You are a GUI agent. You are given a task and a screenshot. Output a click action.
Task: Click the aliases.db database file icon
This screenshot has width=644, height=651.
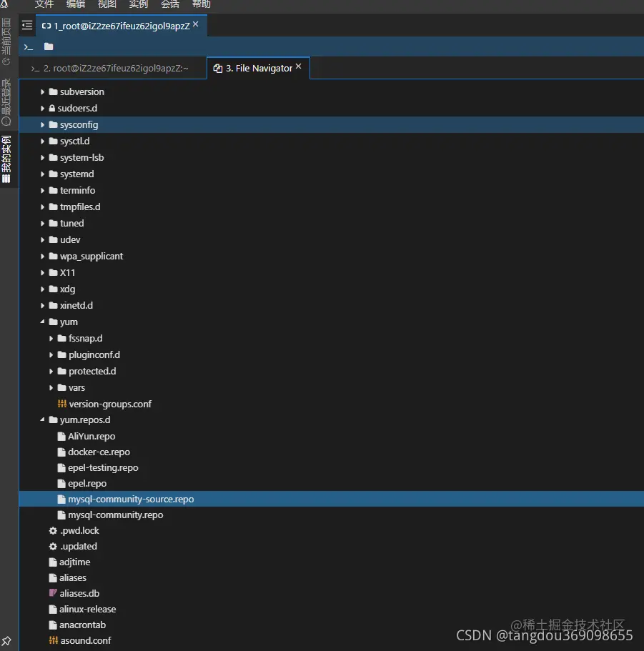click(53, 593)
